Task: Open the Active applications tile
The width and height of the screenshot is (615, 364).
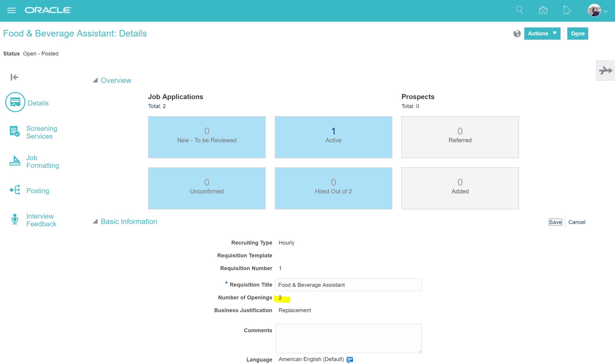Action: point(333,137)
